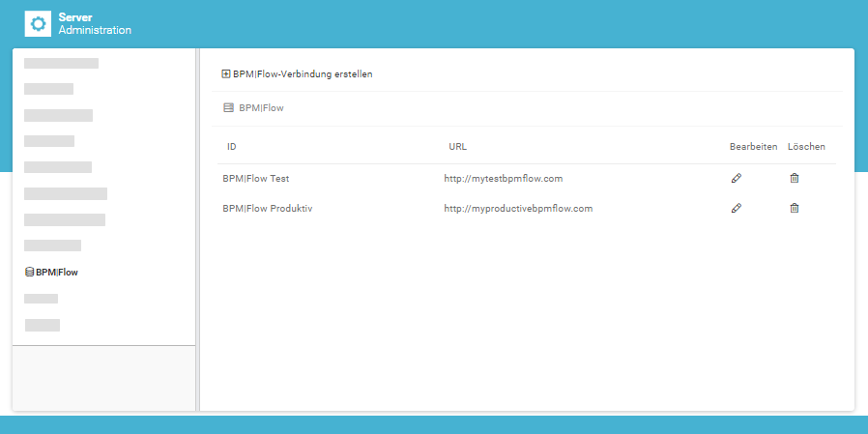Select BPM|Flow in the sidebar
868x434 pixels.
(51, 273)
